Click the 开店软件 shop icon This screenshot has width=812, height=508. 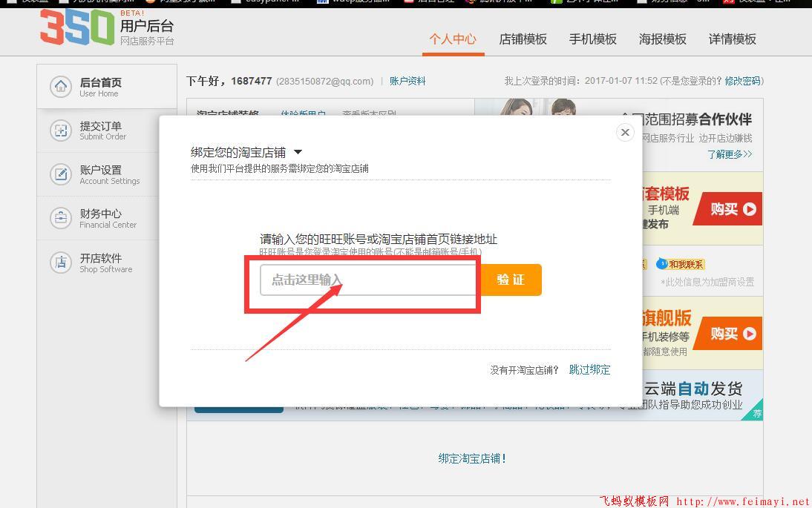coord(61,263)
